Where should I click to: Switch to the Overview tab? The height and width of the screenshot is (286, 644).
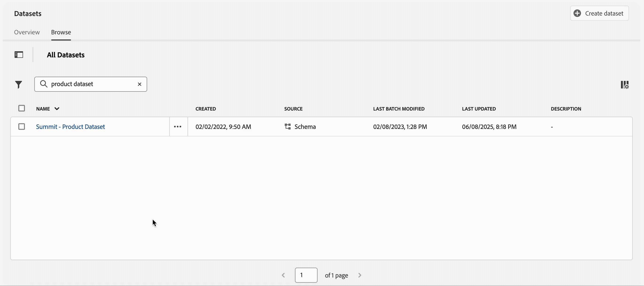[x=27, y=32]
